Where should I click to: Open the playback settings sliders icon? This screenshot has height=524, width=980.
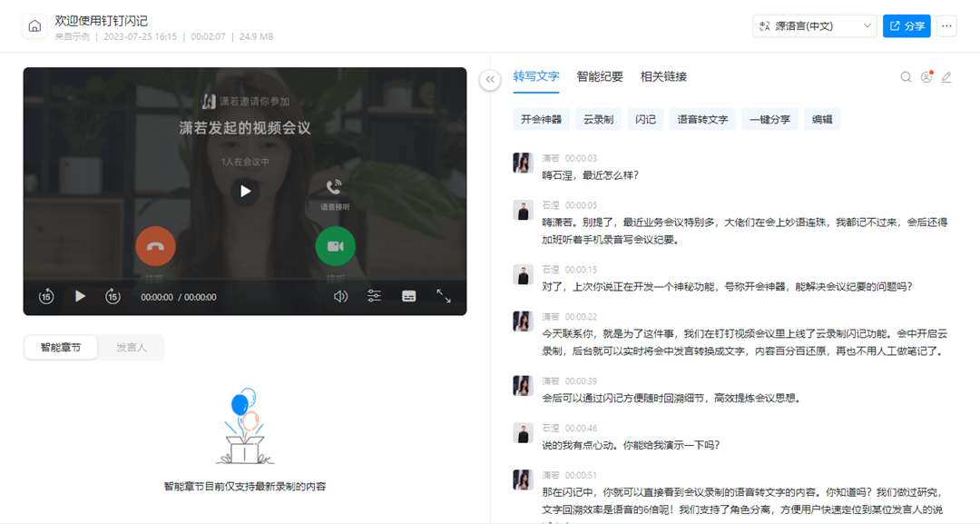tap(375, 296)
